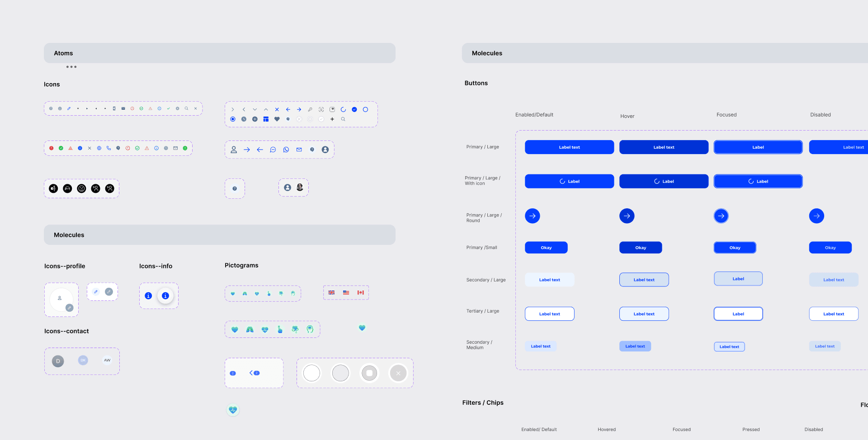The width and height of the screenshot is (868, 440).
Task: Click the blue phone handset icon
Action: (x=108, y=148)
